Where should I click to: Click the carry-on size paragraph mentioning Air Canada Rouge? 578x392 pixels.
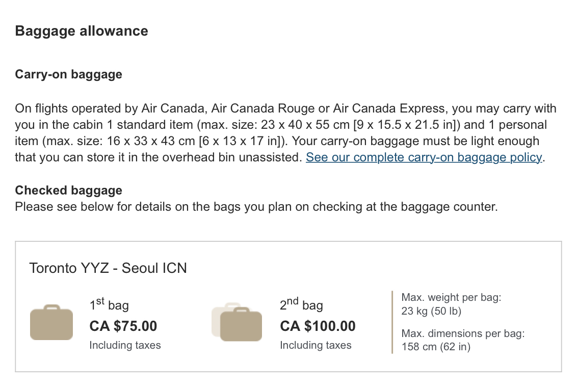[x=285, y=133]
